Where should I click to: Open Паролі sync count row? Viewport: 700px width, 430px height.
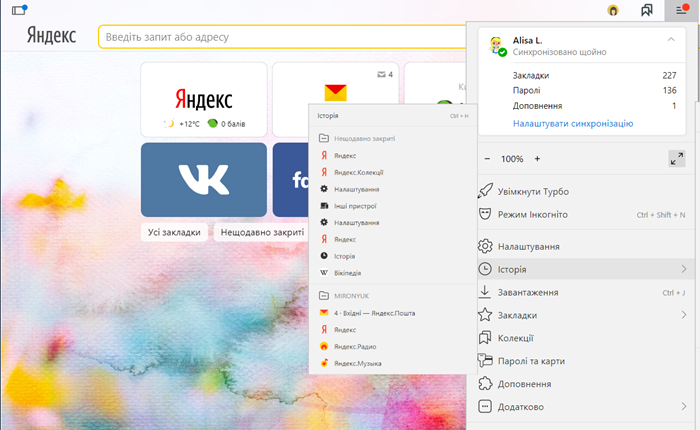[594, 90]
